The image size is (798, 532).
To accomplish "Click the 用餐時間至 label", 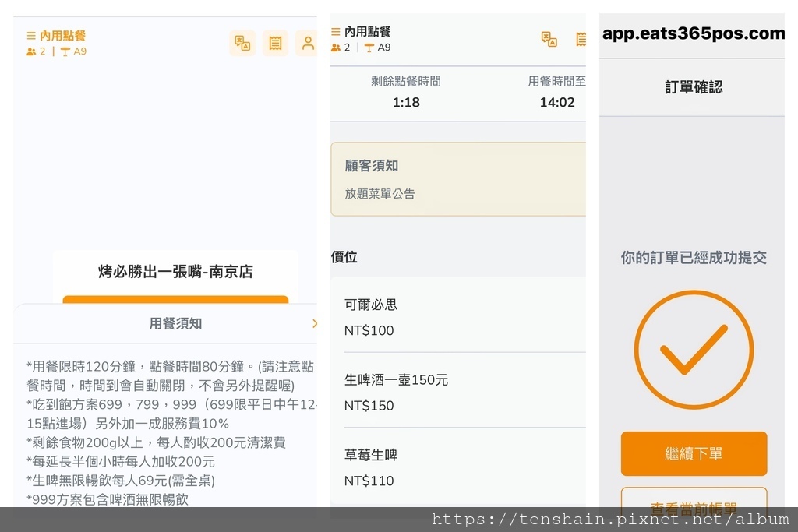I will [x=556, y=81].
